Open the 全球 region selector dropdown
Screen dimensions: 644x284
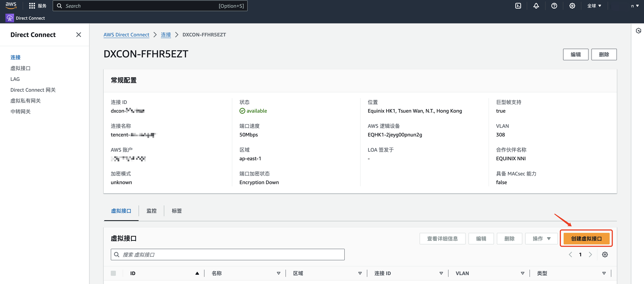(x=594, y=6)
